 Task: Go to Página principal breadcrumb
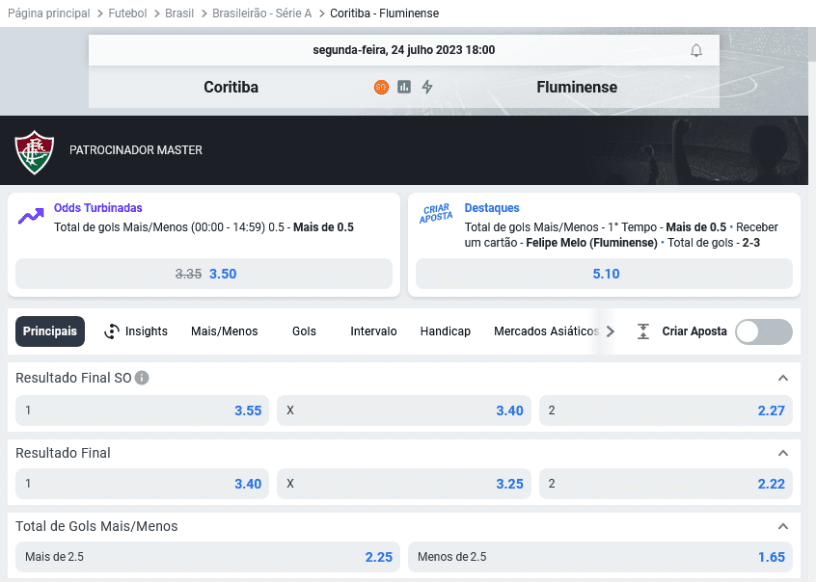(x=49, y=14)
